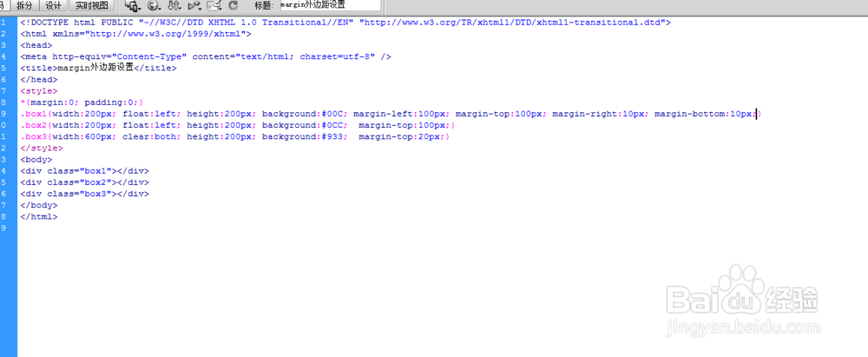
Task: Click the opening <style> tag
Action: click(39, 91)
